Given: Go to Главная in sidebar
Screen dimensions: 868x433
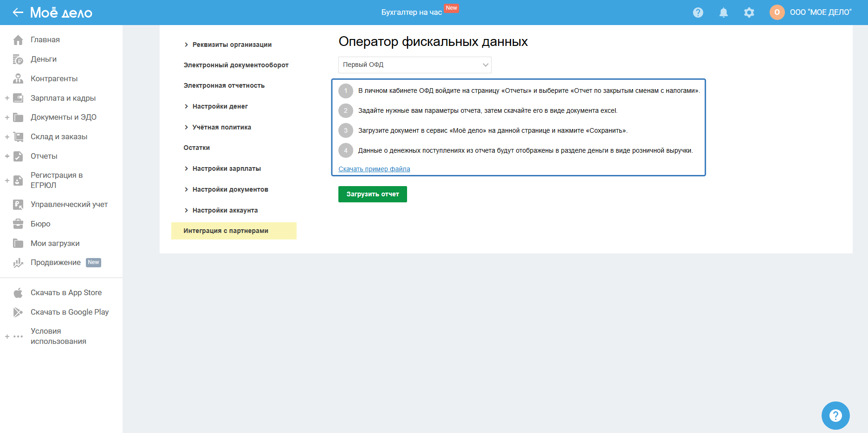Looking at the screenshot, I should coord(45,40).
